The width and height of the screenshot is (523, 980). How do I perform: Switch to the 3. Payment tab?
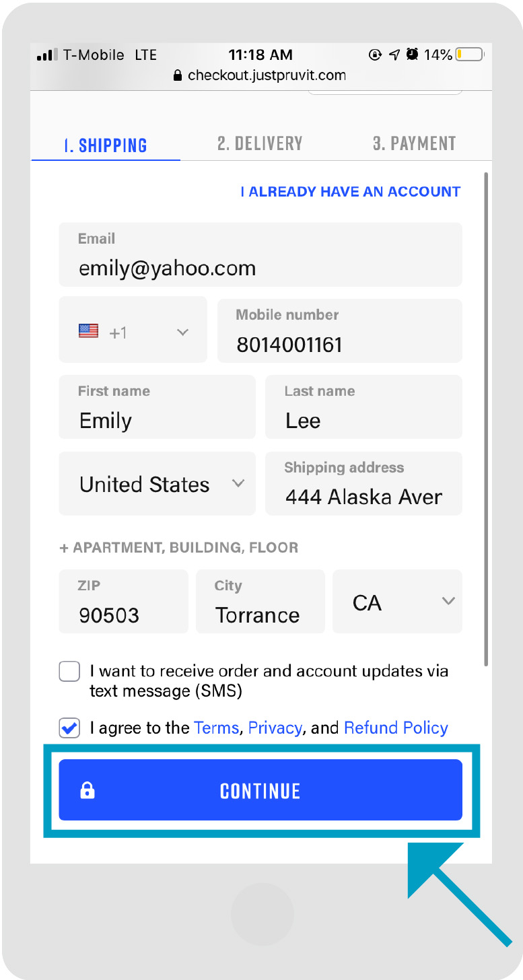(x=415, y=143)
